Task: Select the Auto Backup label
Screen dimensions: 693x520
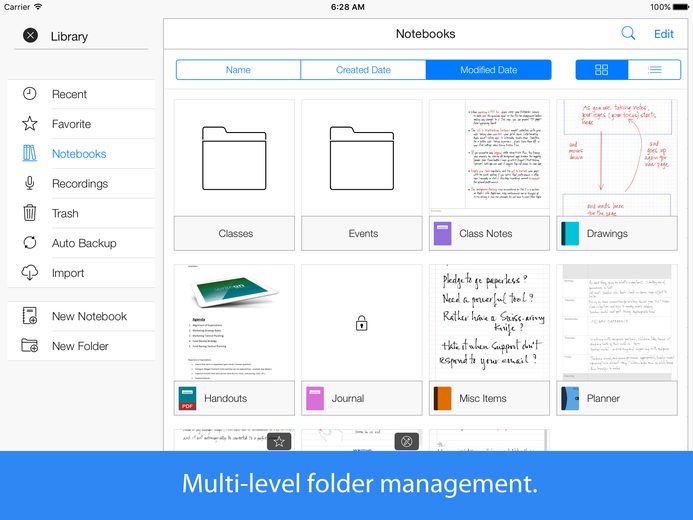Action: tap(84, 243)
